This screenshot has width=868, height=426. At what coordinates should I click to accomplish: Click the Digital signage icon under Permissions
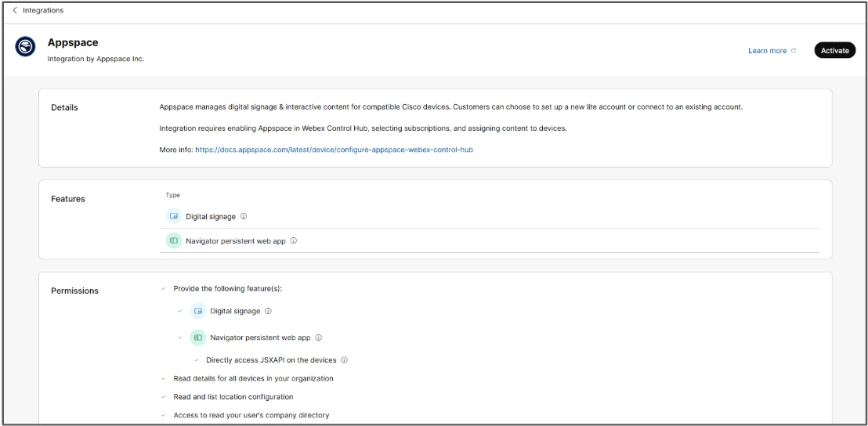pyautogui.click(x=197, y=311)
